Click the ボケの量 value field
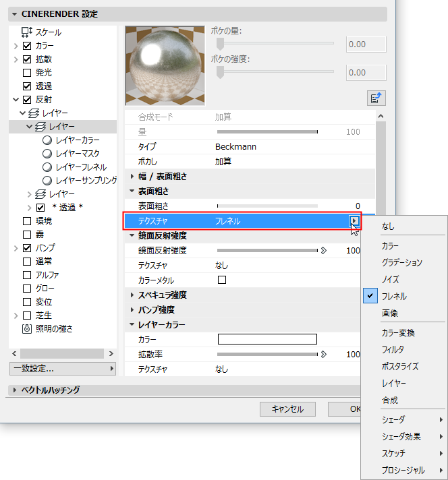This screenshot has height=480, width=448. click(x=366, y=44)
